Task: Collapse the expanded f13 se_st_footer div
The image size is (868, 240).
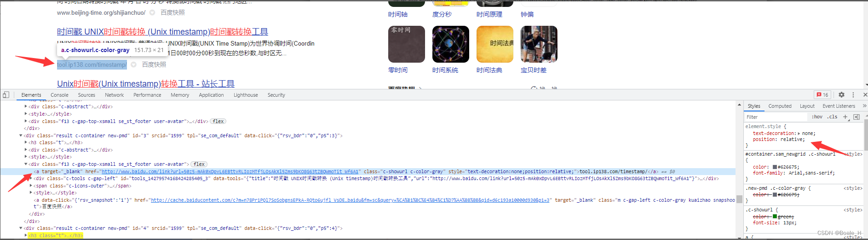Action: (x=26, y=164)
